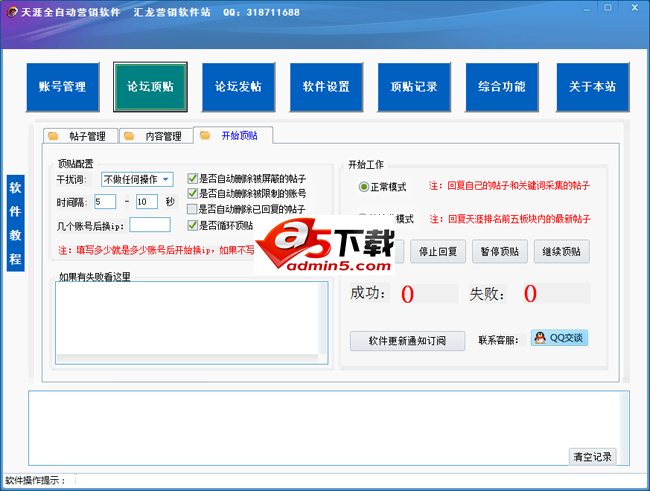Open the 论坛发帖 section
This screenshot has width=650, height=491.
pos(238,87)
